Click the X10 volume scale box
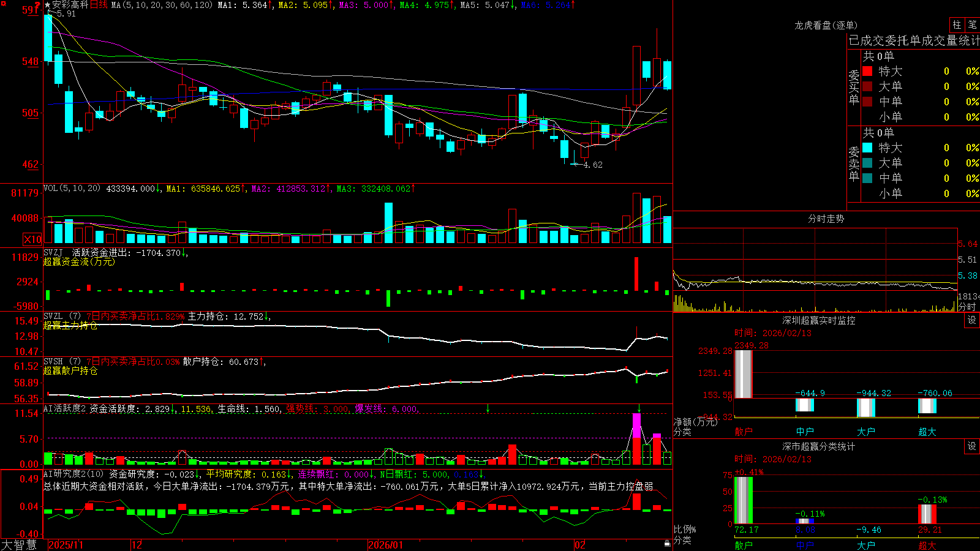 32,239
